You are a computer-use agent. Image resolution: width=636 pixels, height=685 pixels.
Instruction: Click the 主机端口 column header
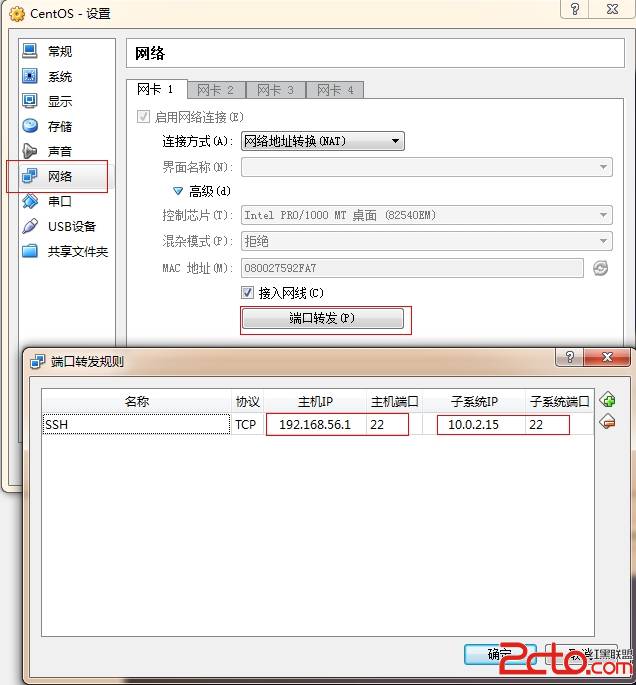[394, 401]
